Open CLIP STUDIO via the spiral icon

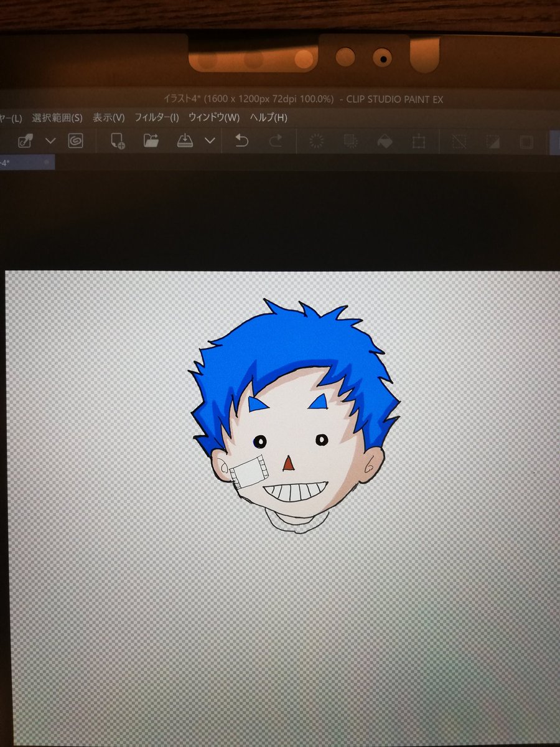(x=76, y=141)
